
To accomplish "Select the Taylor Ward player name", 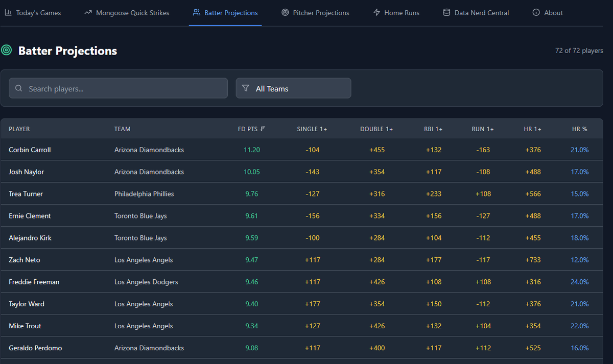I will coord(27,304).
